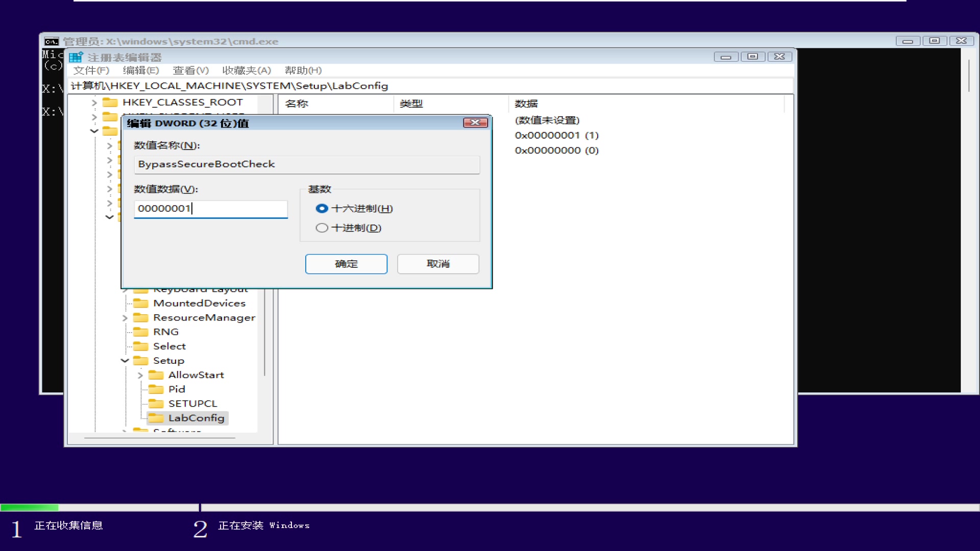Click the Select key folder icon
Viewport: 980px width, 551px height.
pyautogui.click(x=141, y=346)
